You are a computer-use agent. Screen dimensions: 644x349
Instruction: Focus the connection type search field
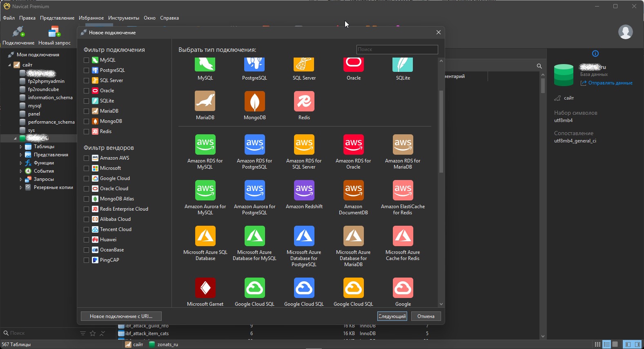[x=397, y=49]
